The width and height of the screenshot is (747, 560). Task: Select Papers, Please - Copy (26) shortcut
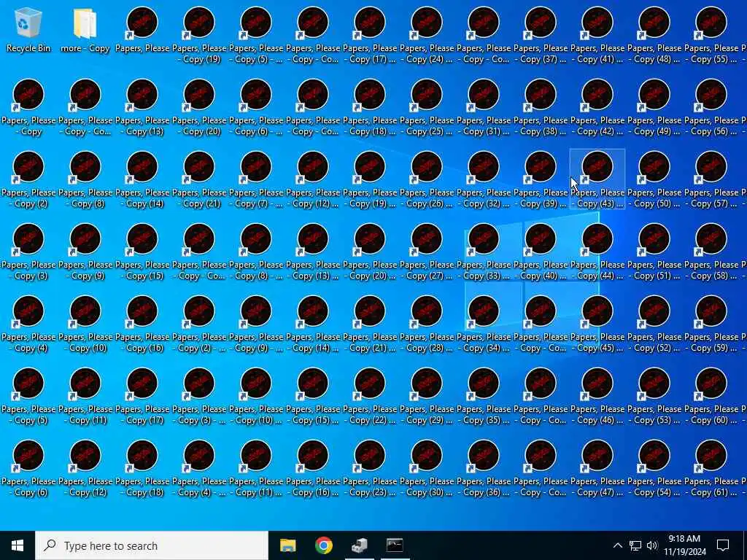point(426,180)
